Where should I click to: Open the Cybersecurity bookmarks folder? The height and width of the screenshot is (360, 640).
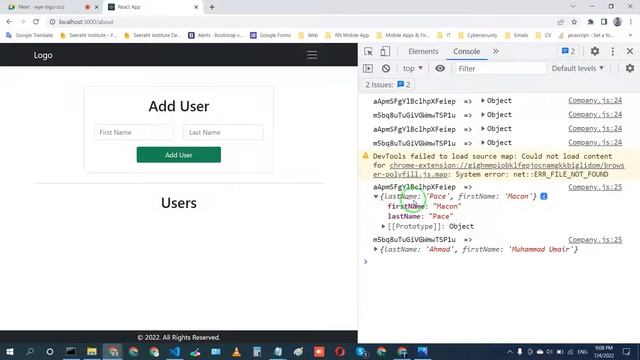pos(478,36)
